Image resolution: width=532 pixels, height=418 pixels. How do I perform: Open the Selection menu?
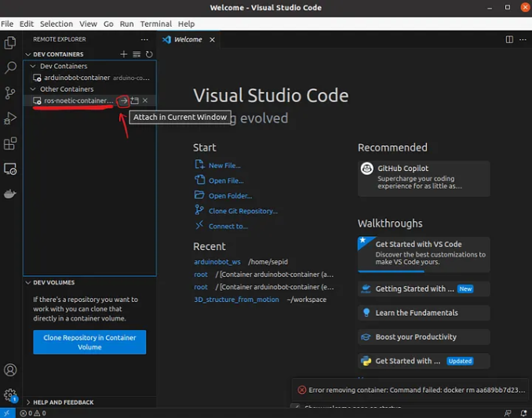tap(56, 24)
